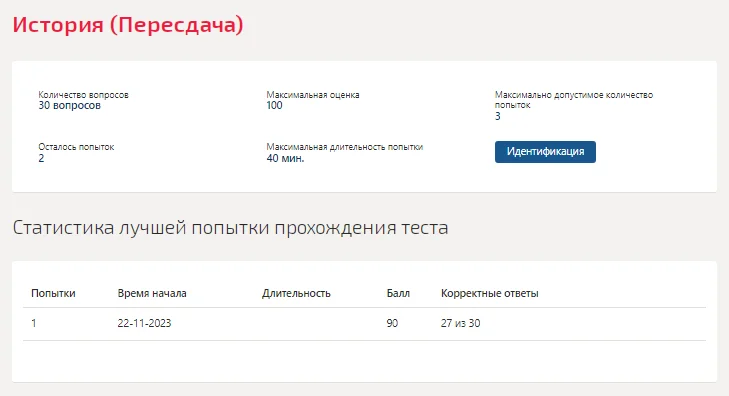This screenshot has height=396, width=729.
Task: Click the 27 из 30 correct answers cell
Action: [x=460, y=323]
